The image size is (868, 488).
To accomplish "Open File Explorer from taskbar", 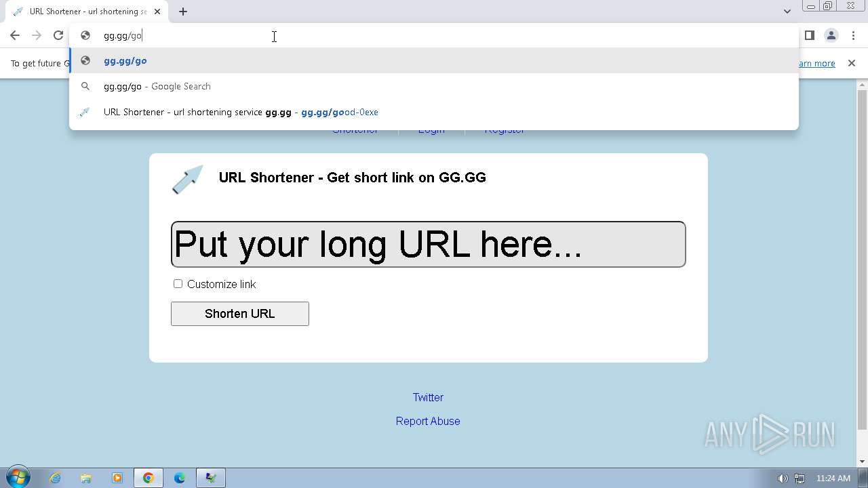I will point(86,478).
